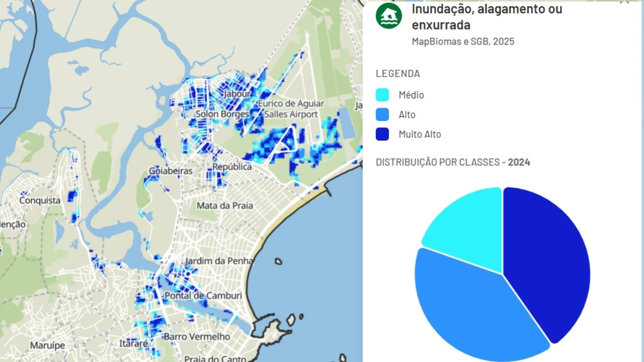Screen dimensions: 644x362
Task: Click the Inundação, alagamento ou enxurrada title
Action: (486, 17)
